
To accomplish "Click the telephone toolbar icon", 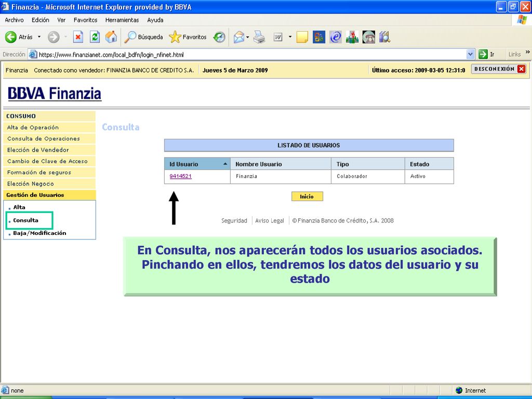I will point(369,37).
